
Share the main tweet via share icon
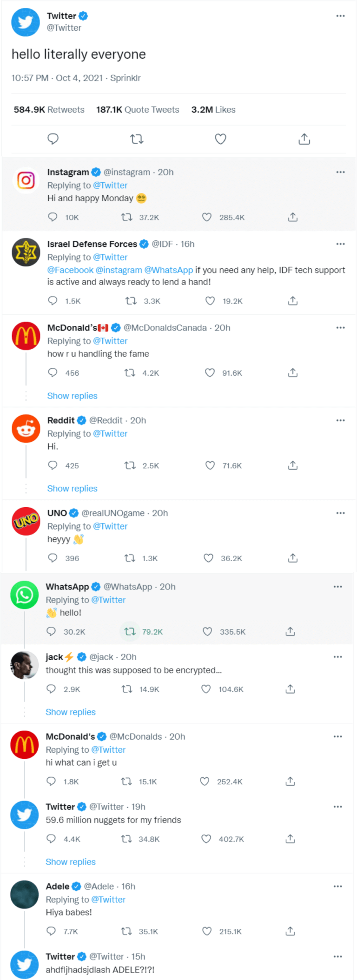tap(304, 139)
